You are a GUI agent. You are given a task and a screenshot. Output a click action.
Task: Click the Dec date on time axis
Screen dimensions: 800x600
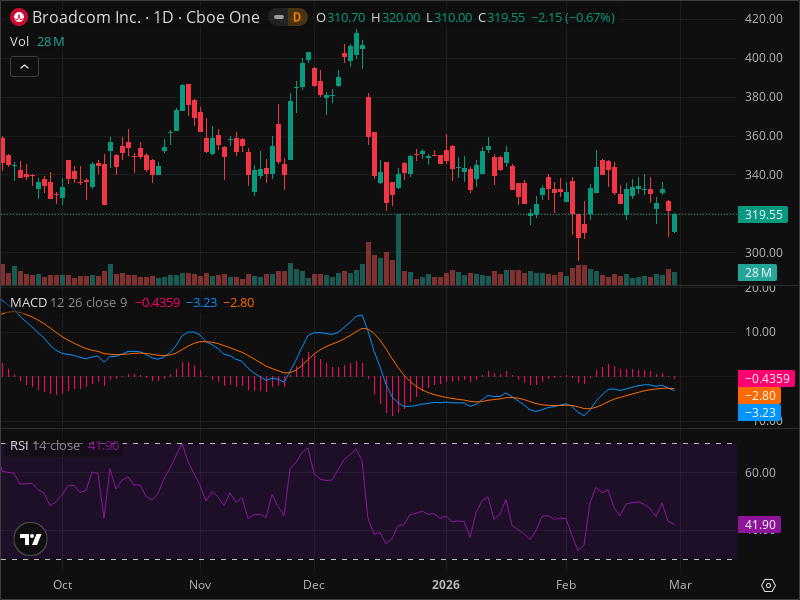314,585
